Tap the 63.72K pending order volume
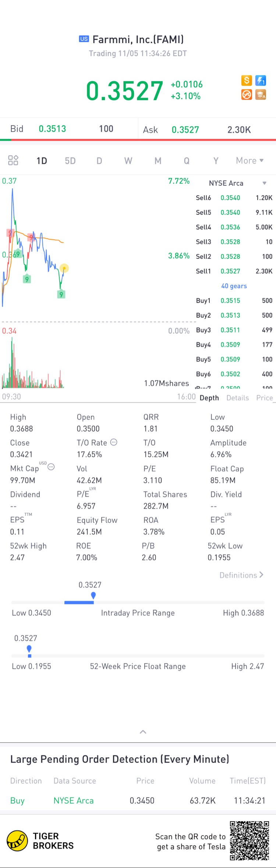The height and width of the screenshot is (868, 276). click(203, 801)
